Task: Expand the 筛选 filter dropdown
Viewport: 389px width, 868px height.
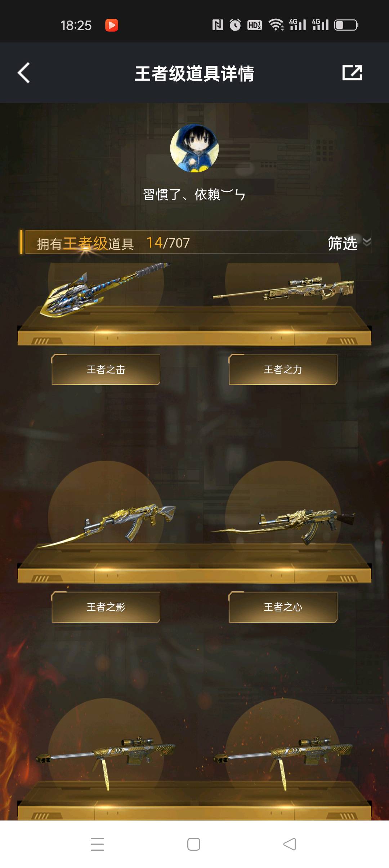Action: coord(342,243)
